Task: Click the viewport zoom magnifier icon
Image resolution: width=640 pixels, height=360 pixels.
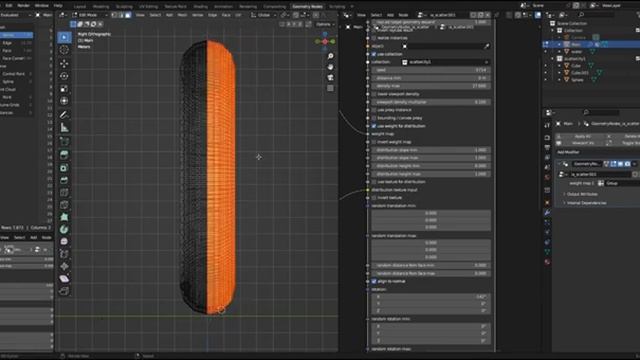Action: tap(330, 56)
